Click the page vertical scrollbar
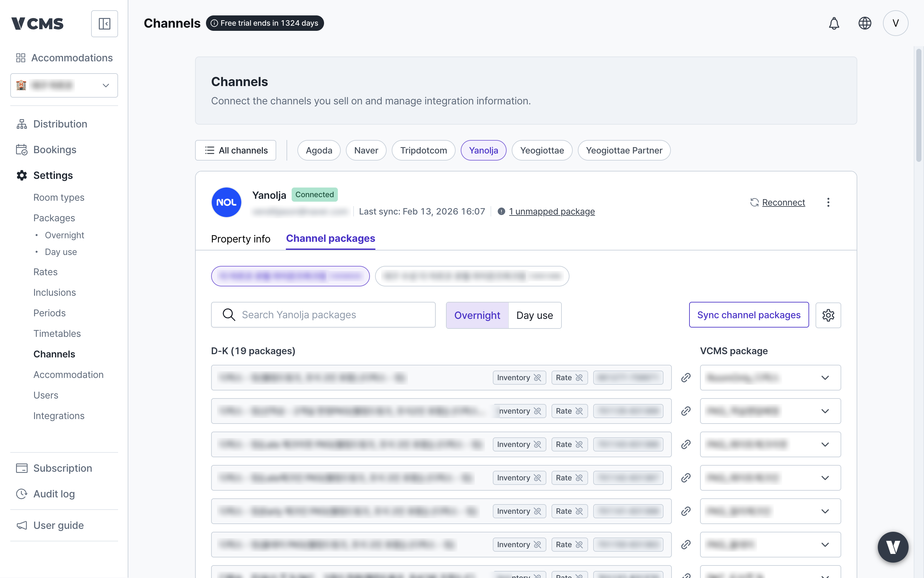924x578 pixels. pos(918,105)
